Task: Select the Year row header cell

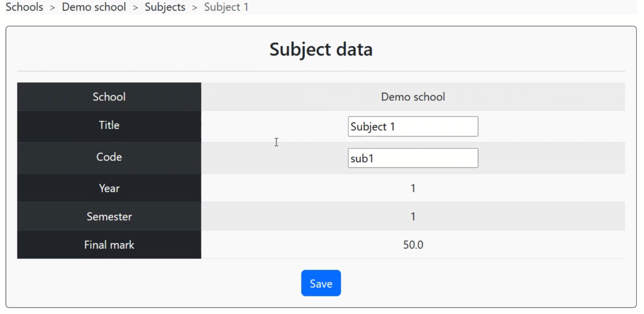Action: click(x=109, y=188)
